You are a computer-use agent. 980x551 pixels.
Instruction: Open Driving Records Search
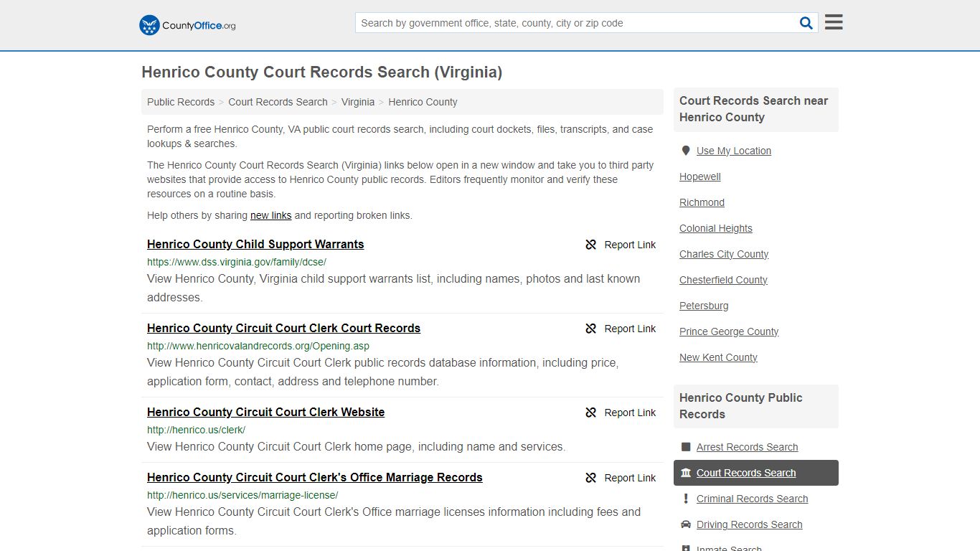pos(749,524)
